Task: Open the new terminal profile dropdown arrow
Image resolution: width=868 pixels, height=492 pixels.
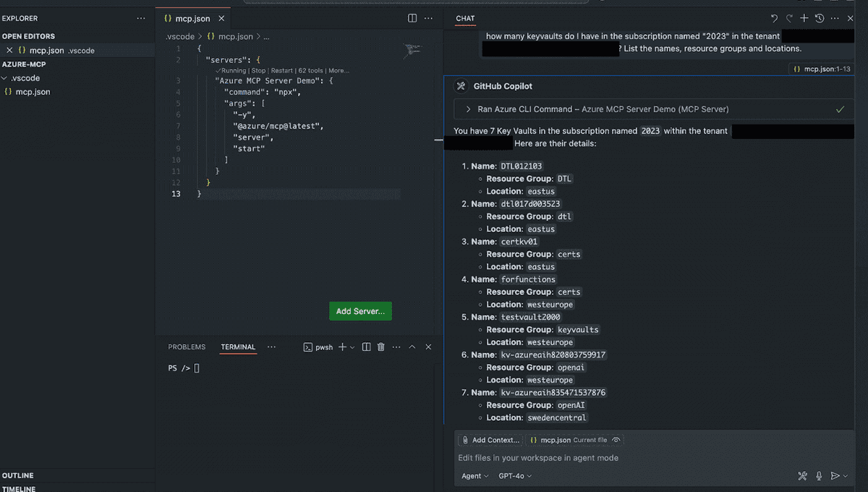Action: coord(352,347)
